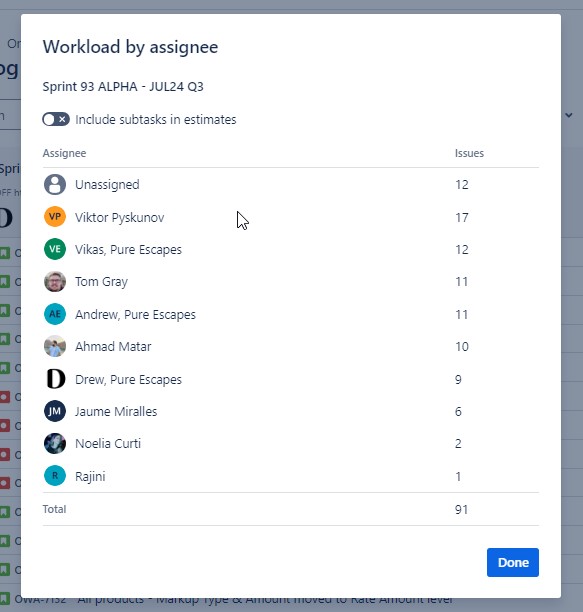Image resolution: width=583 pixels, height=612 pixels.
Task: Expand the chevron in the background page
Action: [569, 115]
